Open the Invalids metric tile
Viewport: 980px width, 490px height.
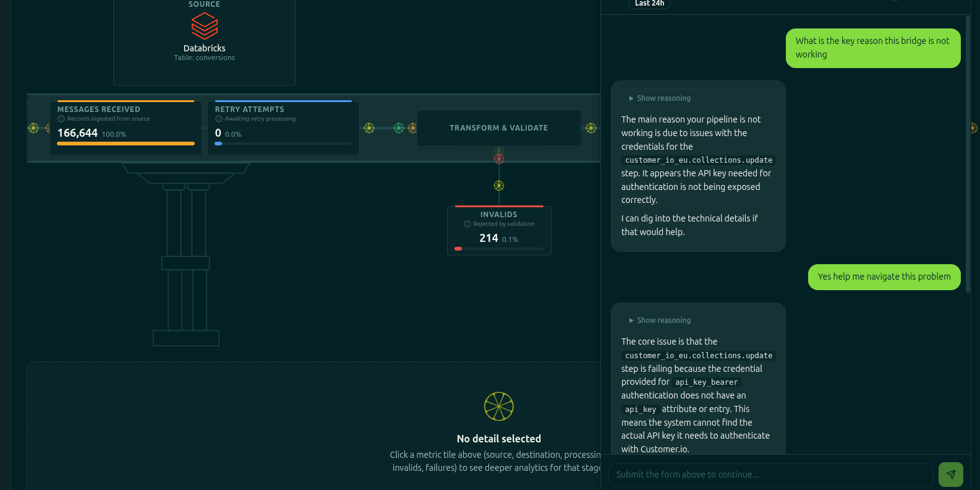[x=499, y=230]
